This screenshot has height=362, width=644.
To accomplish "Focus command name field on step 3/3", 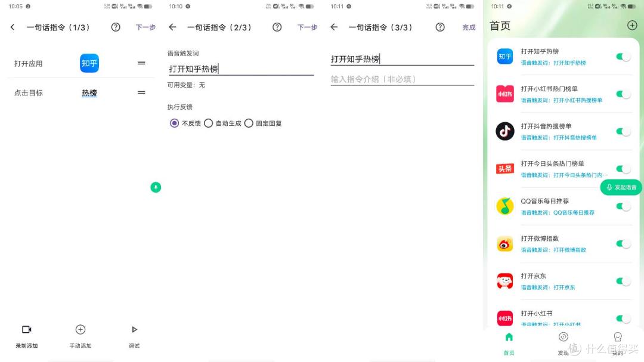I will coord(402,59).
